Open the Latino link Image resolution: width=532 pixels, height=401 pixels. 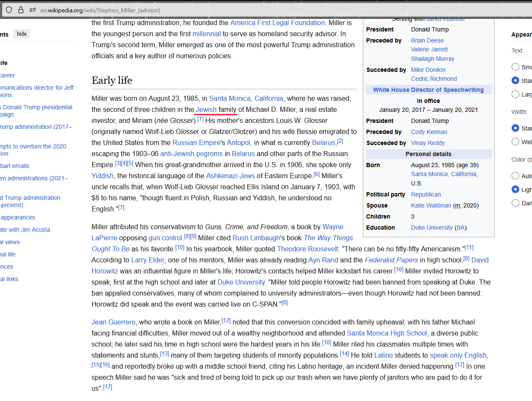point(383,355)
